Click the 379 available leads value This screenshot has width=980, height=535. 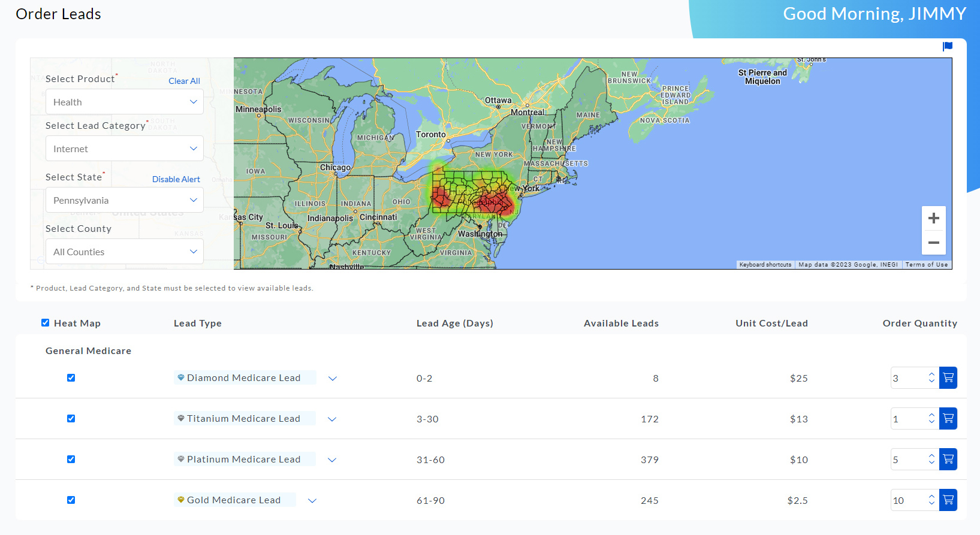point(650,460)
